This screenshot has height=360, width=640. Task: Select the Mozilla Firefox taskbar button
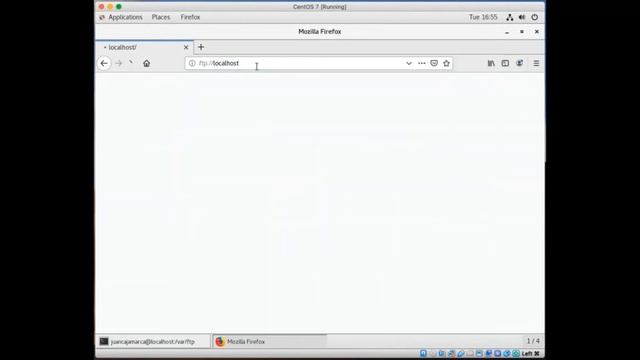coord(269,341)
